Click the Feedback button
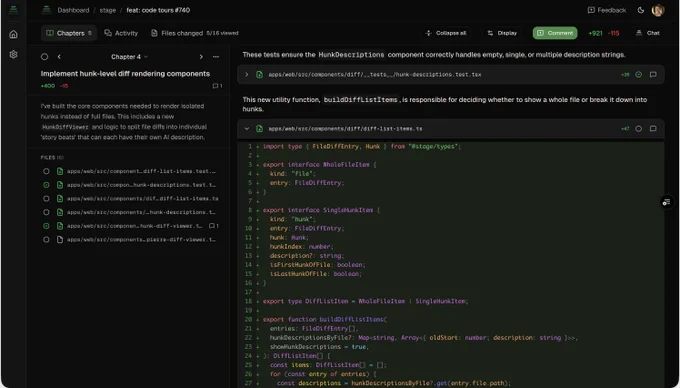The height and width of the screenshot is (388, 680). coord(607,10)
